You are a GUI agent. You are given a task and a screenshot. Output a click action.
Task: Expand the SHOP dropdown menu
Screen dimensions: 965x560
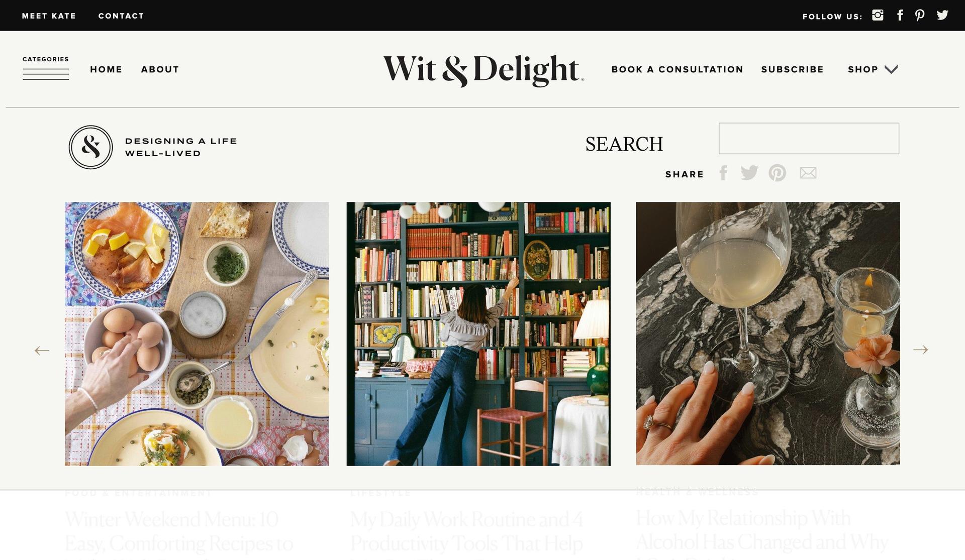point(892,69)
